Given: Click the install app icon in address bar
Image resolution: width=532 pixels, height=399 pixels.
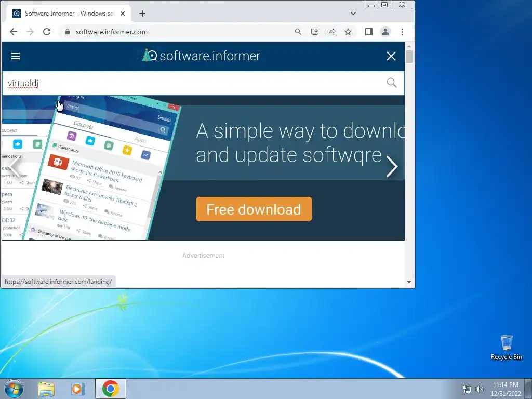Looking at the screenshot, I should 314,32.
